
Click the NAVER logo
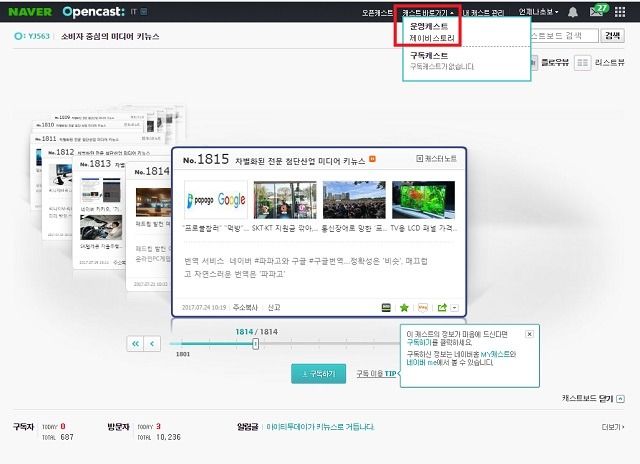pos(30,12)
